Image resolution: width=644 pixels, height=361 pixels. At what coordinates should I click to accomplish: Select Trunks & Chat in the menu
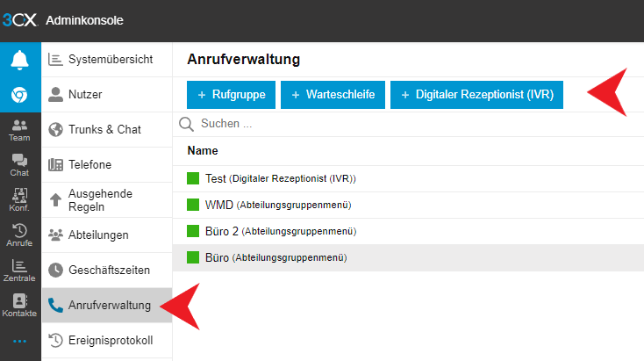click(107, 129)
